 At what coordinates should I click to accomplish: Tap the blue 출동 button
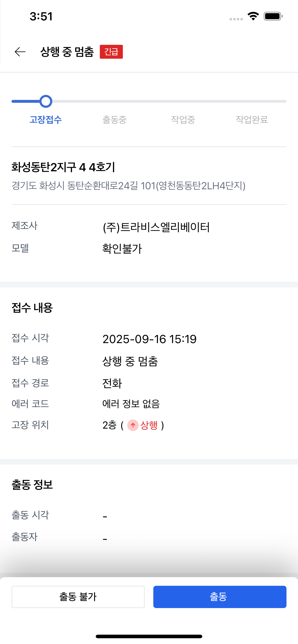[x=220, y=597]
